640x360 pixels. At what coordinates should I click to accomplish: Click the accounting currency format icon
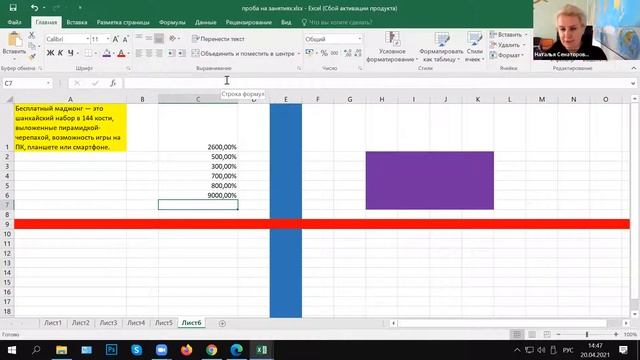pyautogui.click(x=309, y=53)
